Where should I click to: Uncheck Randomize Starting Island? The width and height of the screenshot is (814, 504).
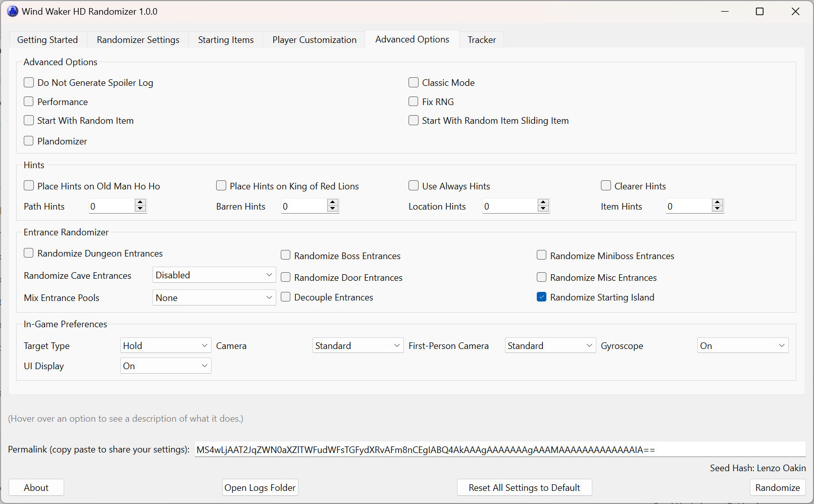point(542,297)
